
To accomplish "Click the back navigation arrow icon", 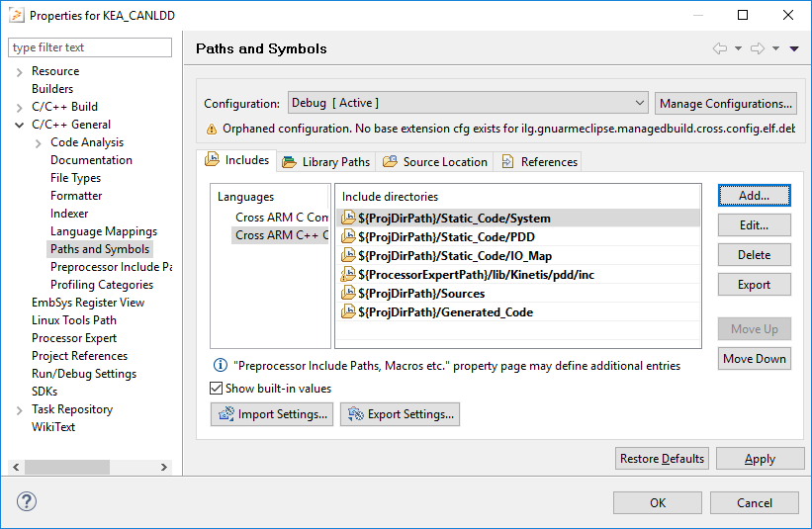I will (719, 48).
